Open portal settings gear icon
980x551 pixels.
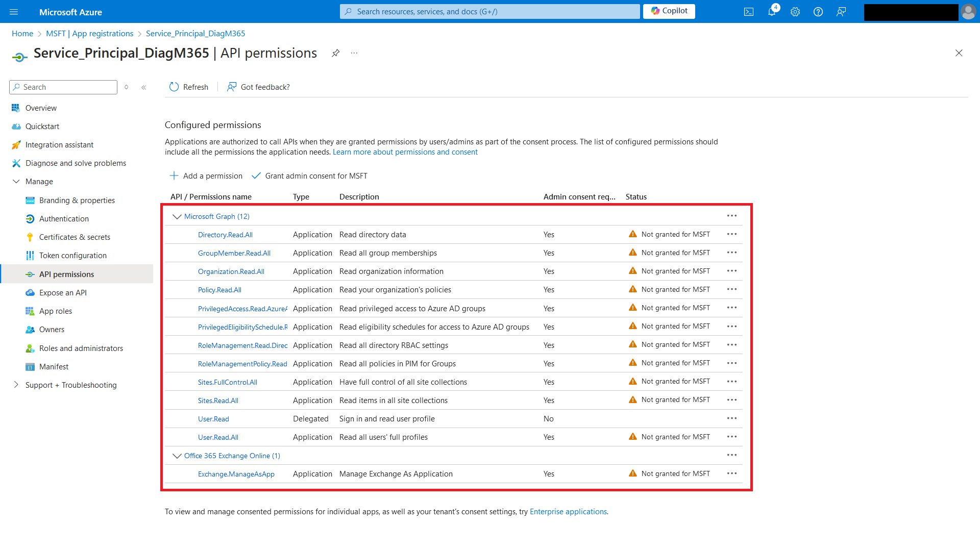795,12
